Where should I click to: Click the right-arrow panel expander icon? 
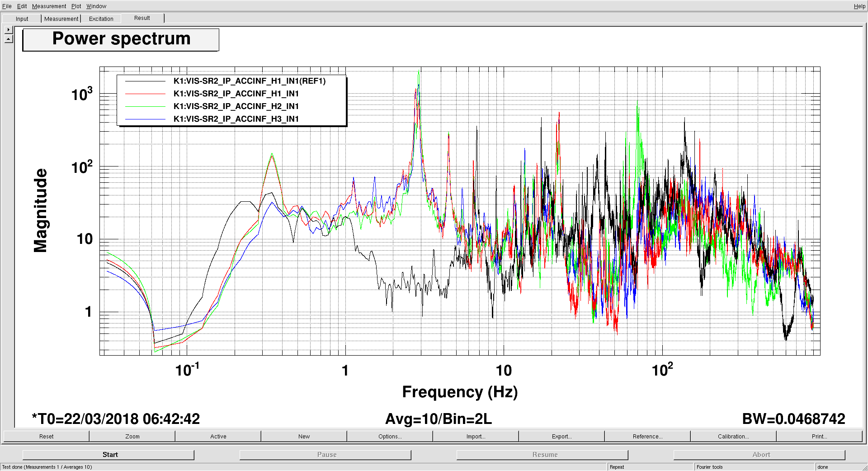tap(9, 29)
